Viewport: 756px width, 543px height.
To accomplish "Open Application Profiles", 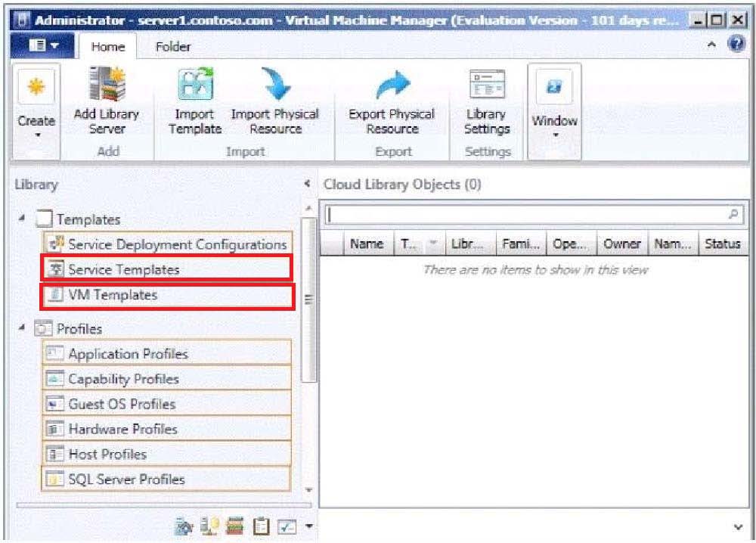I will click(167, 353).
